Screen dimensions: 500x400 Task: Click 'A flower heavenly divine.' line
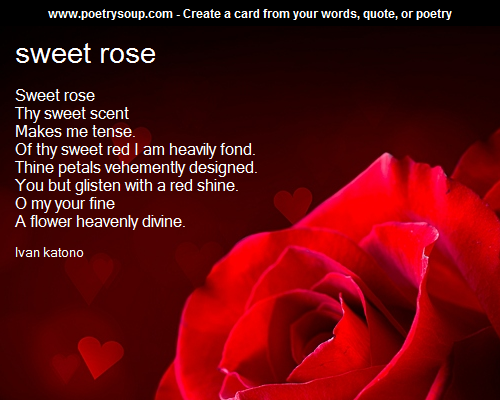click(x=100, y=221)
